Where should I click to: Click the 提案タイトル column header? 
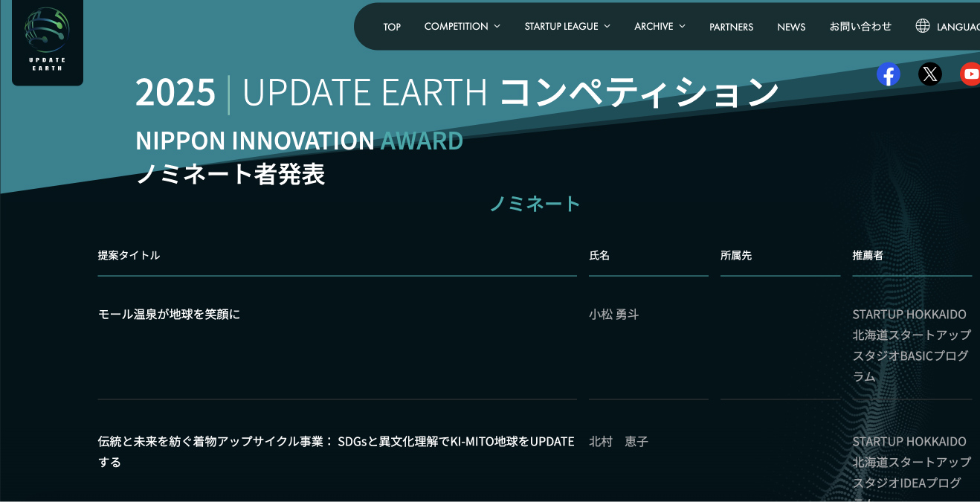(x=129, y=255)
